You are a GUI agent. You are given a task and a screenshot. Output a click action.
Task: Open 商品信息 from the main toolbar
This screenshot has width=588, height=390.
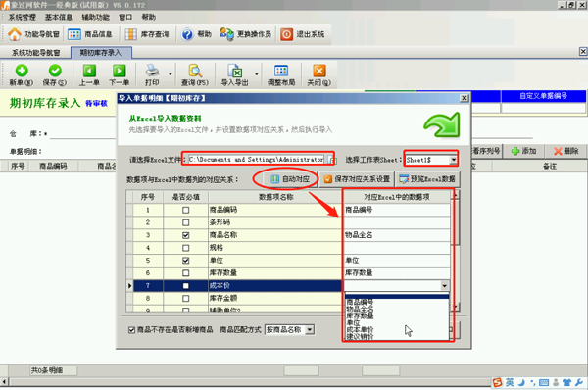pos(90,34)
